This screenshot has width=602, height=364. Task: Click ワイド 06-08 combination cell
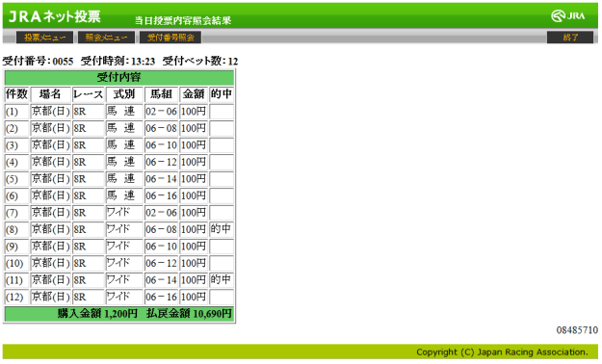[161, 230]
